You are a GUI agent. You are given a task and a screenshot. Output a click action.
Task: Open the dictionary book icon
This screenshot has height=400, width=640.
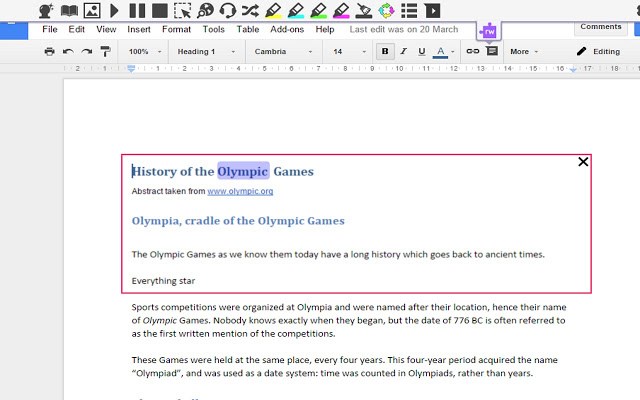69,11
